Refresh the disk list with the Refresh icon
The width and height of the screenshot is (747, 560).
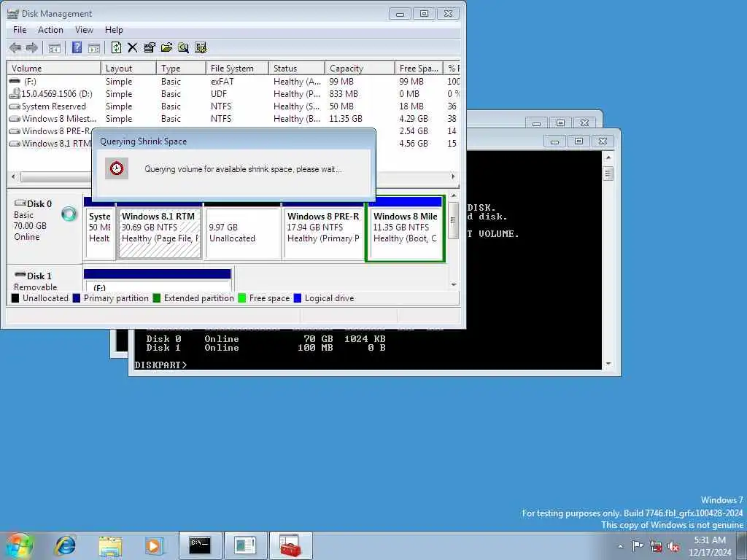(116, 47)
